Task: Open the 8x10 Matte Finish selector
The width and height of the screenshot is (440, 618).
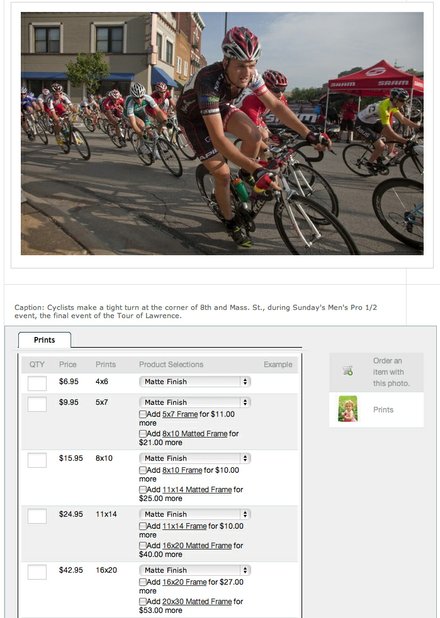Action: coord(195,458)
